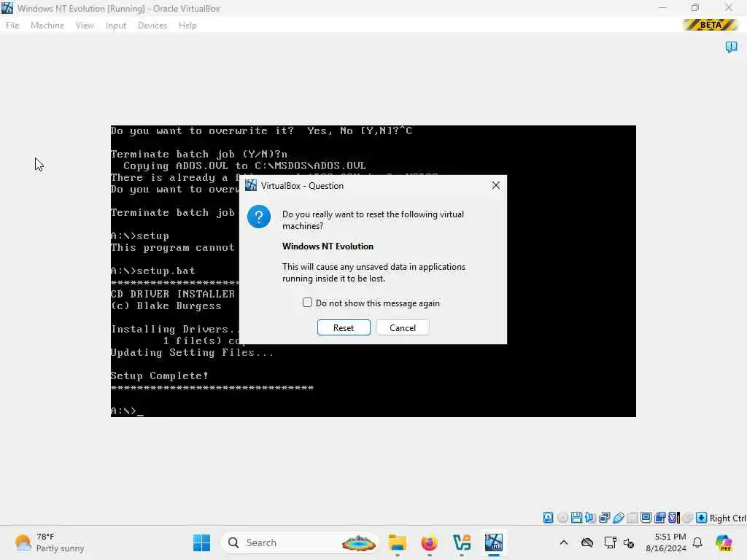Click the audio indicator in status bar
Screen dimensions: 747x560
[591, 518]
